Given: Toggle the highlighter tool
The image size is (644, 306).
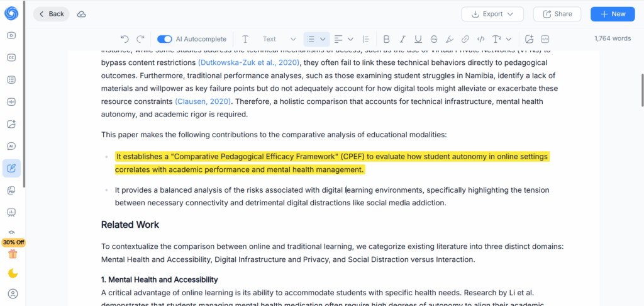Looking at the screenshot, I should pyautogui.click(x=450, y=39).
